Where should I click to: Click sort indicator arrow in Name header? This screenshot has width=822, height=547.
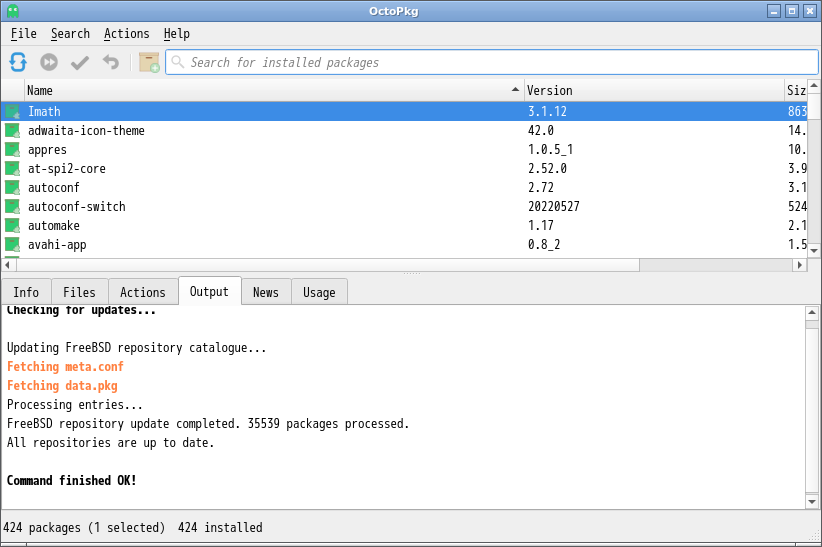tap(515, 90)
